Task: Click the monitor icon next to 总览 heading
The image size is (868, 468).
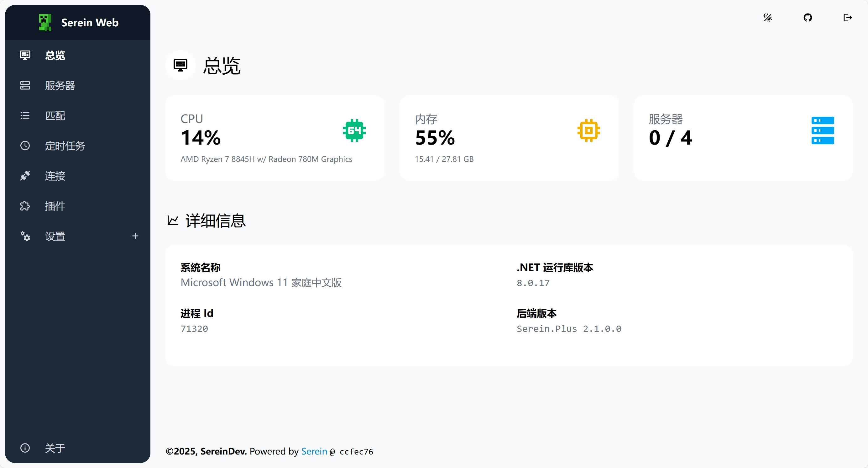Action: (180, 65)
